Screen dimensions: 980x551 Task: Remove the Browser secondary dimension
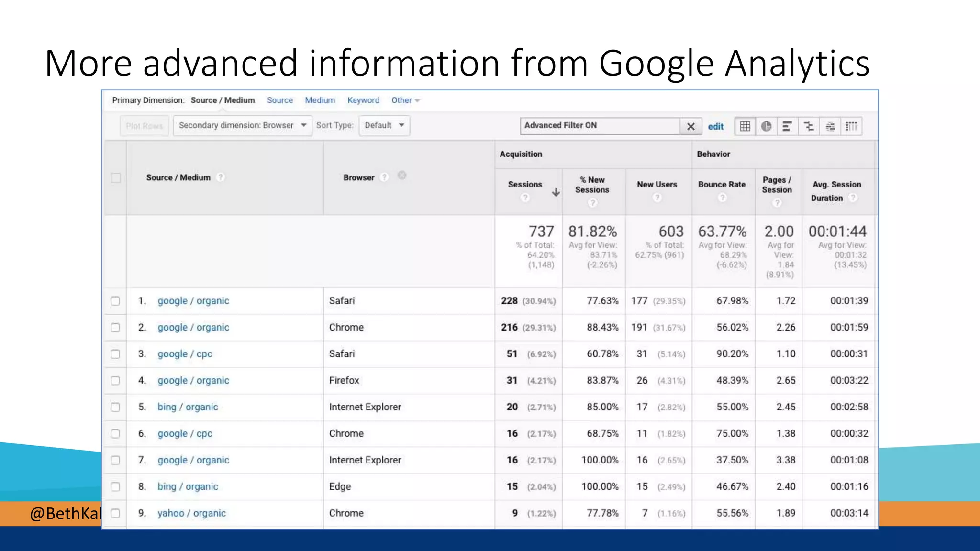click(x=402, y=176)
